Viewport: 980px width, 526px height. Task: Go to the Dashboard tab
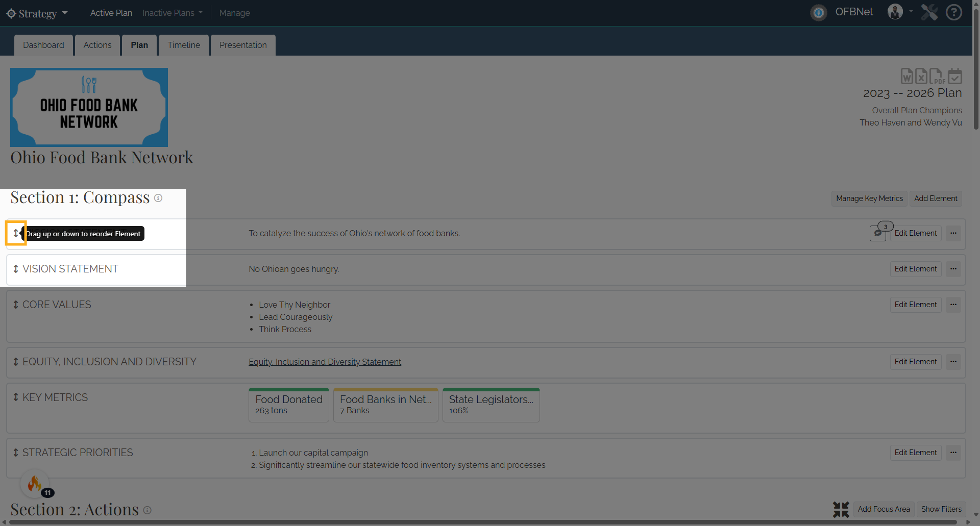pyautogui.click(x=43, y=45)
